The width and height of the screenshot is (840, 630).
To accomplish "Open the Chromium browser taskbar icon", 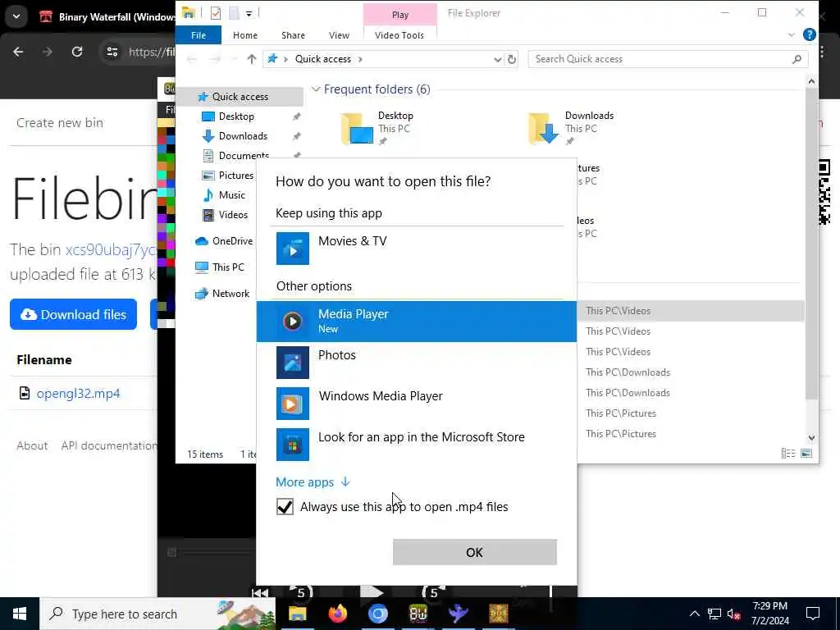I will click(377, 614).
